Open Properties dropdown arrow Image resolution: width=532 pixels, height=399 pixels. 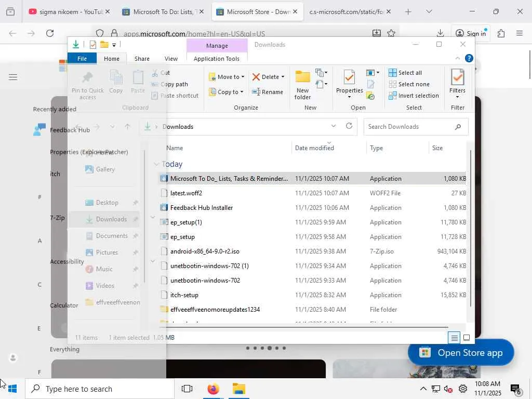349,97
